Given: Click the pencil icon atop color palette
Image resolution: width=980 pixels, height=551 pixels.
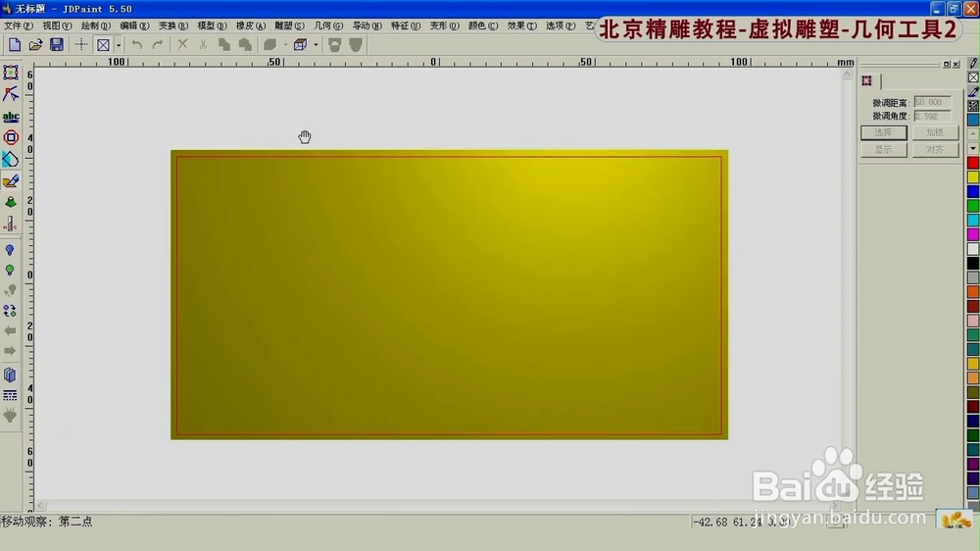Looking at the screenshot, I should point(973,63).
